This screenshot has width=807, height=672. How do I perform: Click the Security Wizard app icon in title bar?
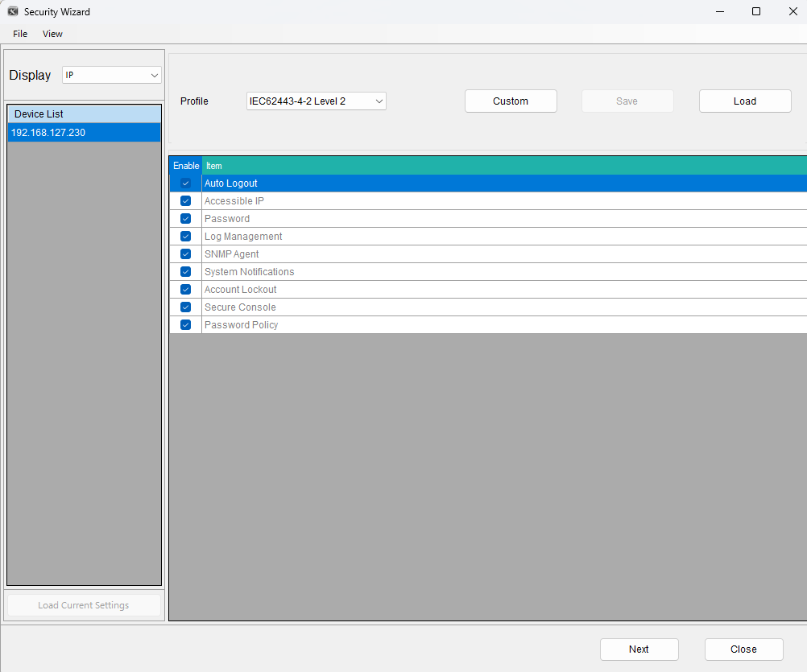[13, 11]
